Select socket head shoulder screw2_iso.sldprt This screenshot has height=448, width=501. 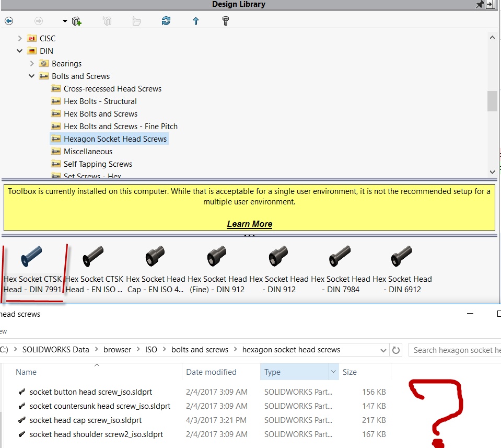[96, 434]
